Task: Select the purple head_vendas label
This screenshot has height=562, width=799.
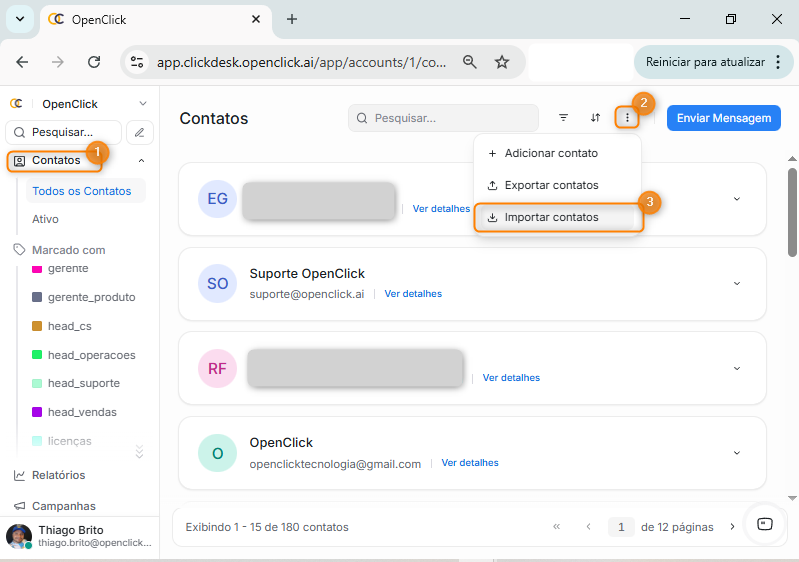Action: 82,412
